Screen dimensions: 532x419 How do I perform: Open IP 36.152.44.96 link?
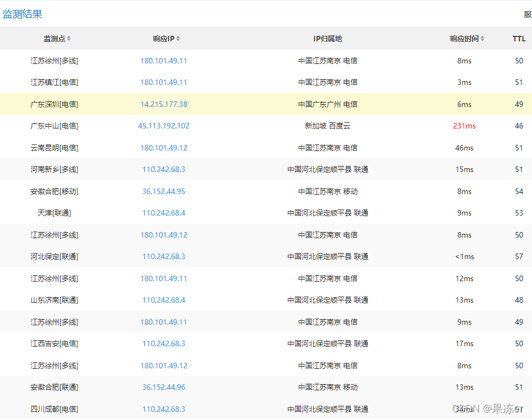click(x=164, y=387)
